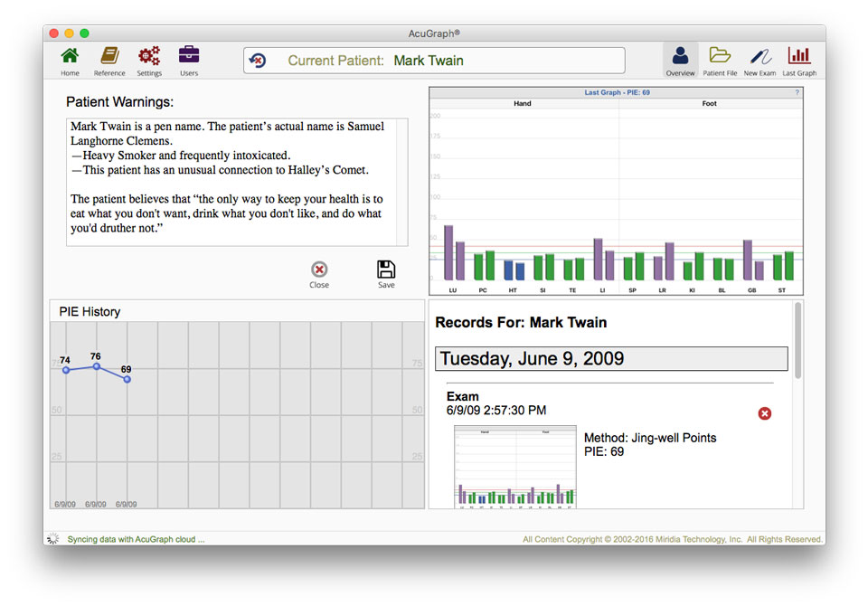The width and height of the screenshot is (868, 606).
Task: Click the 'Foot' column header in graph
Action: click(709, 104)
